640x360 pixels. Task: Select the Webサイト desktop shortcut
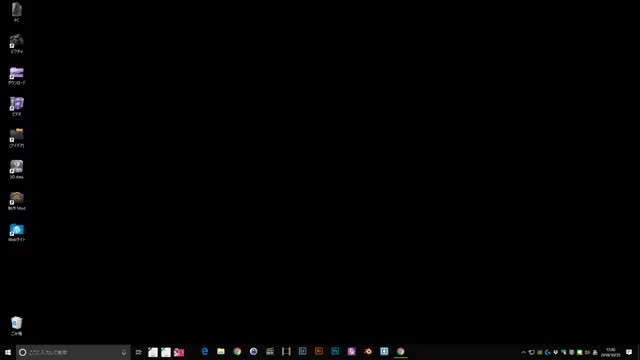tap(17, 232)
